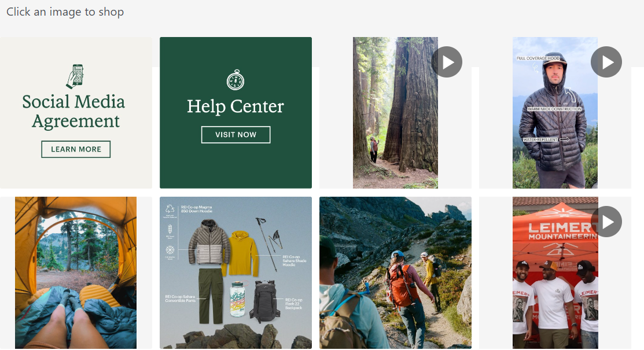Play the puffy jacket hood video

[606, 62]
